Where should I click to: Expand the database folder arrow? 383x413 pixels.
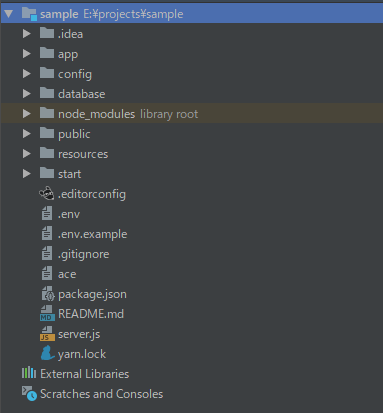click(27, 94)
